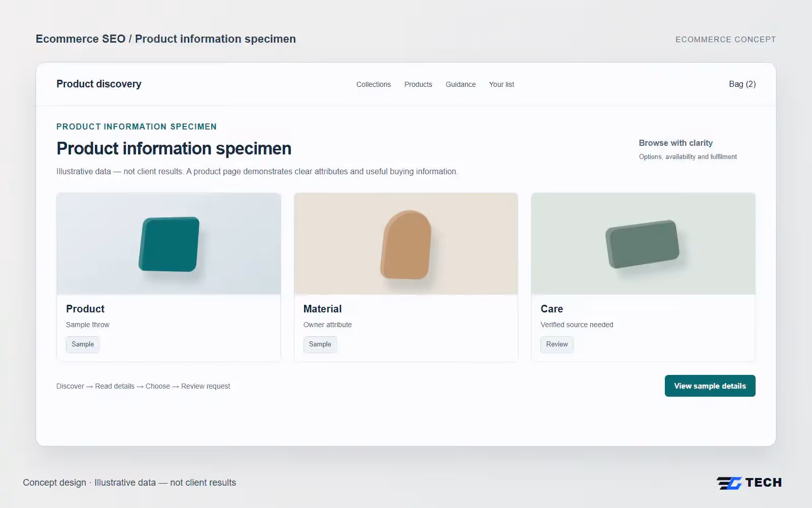Select the Sample tag under Owner attribute

[320, 344]
